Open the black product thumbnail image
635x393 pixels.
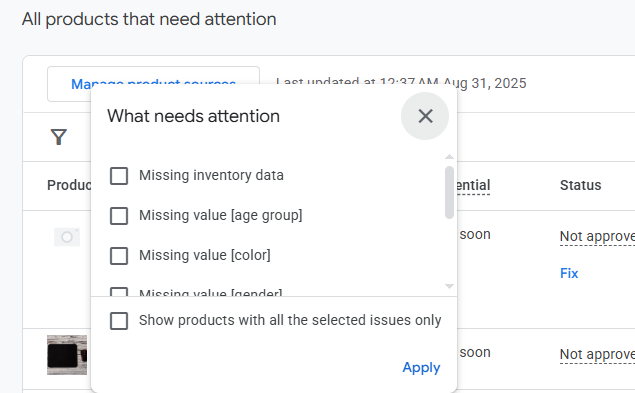[67, 355]
